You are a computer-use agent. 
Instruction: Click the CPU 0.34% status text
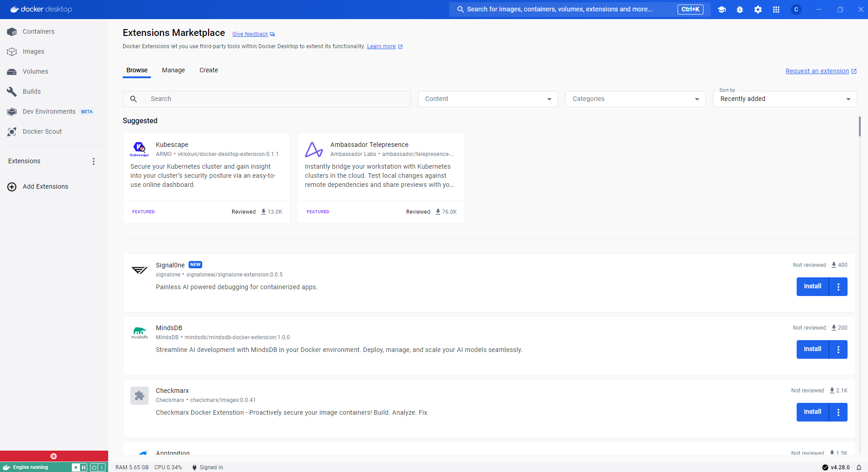[x=168, y=467]
